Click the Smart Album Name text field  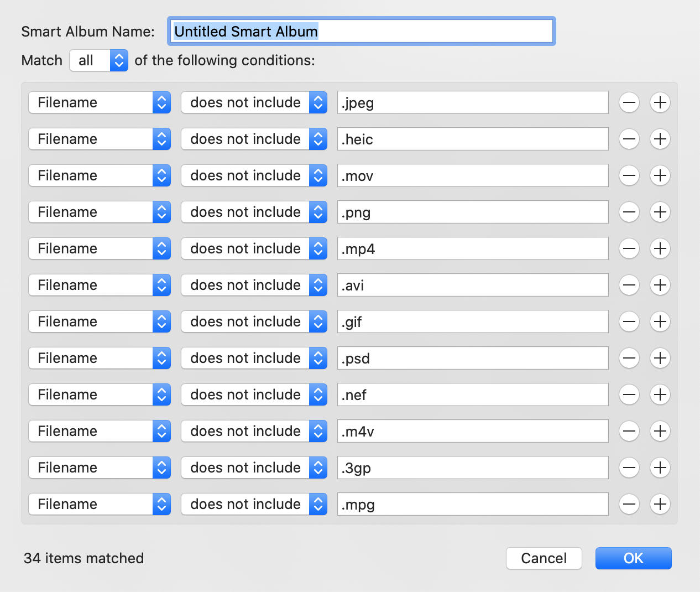pos(362,32)
